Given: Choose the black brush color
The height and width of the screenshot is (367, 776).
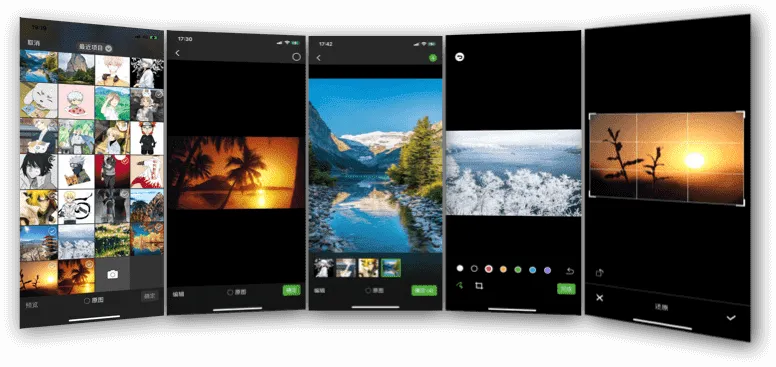Looking at the screenshot, I should tap(474, 269).
